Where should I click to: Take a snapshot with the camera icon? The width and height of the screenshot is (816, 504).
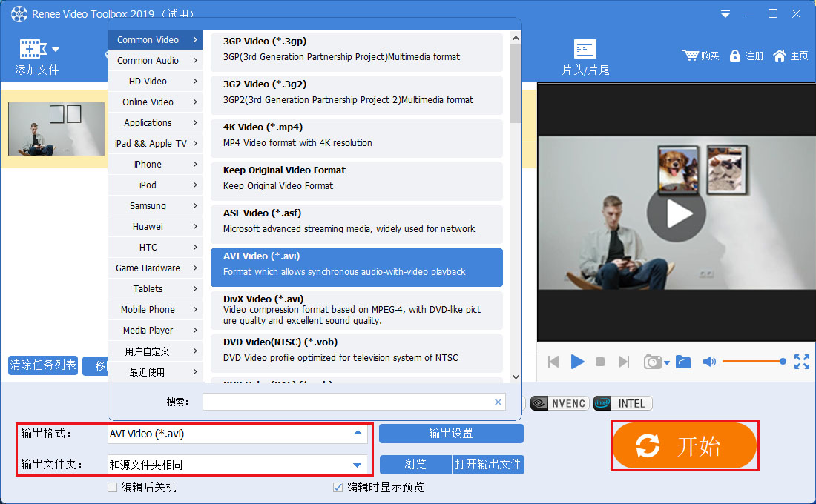coord(652,362)
